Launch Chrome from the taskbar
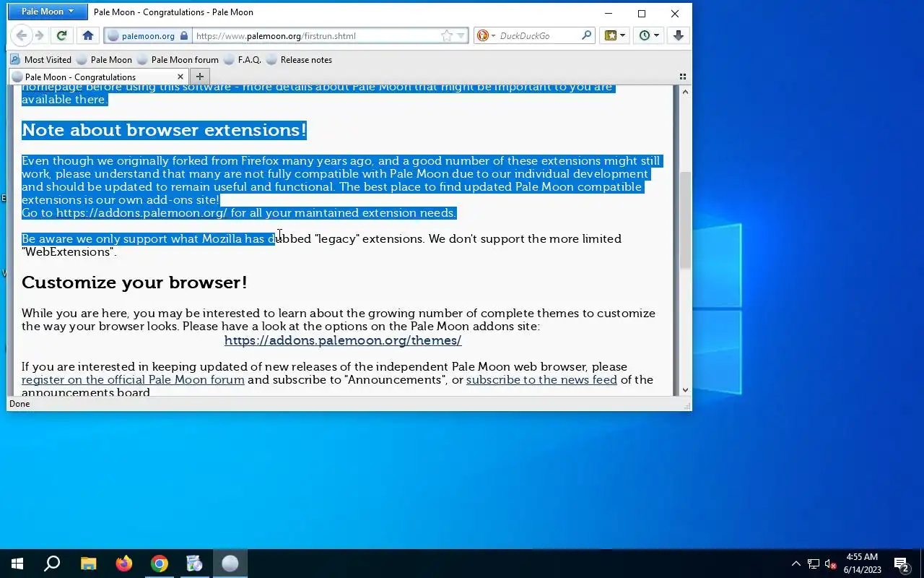 pyautogui.click(x=160, y=564)
